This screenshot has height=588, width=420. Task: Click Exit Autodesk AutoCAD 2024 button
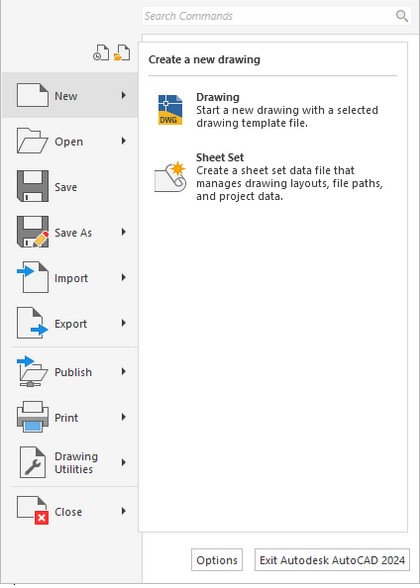coord(332,560)
